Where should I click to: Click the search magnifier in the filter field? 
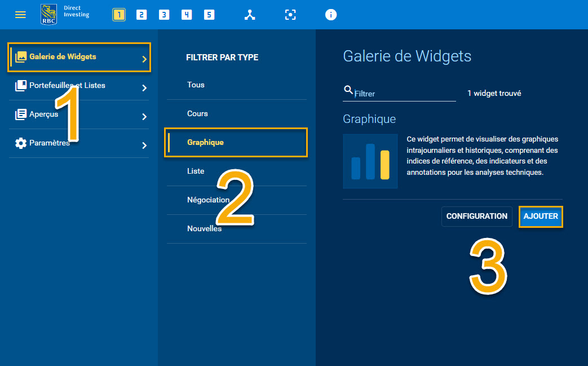point(347,89)
